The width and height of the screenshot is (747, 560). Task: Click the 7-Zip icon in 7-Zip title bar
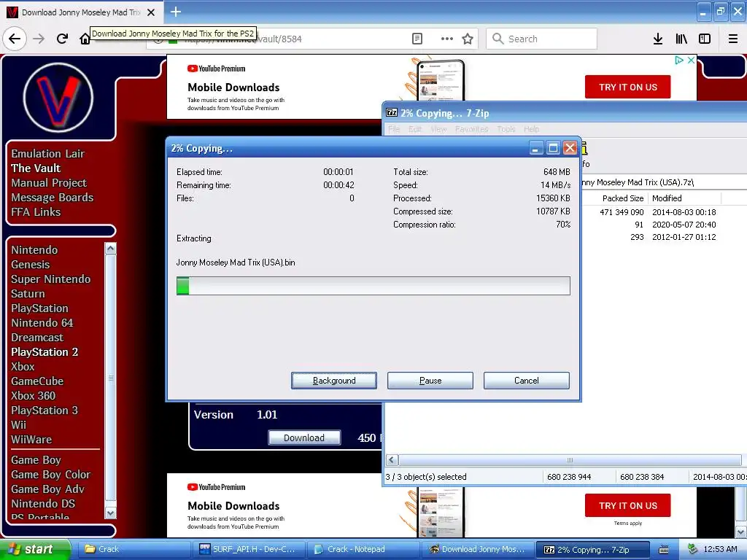(x=392, y=113)
